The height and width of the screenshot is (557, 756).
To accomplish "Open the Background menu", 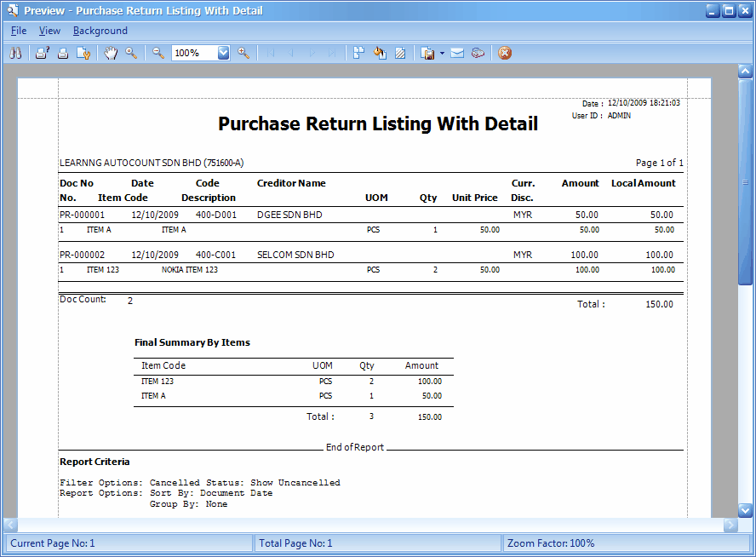I will click(x=100, y=31).
